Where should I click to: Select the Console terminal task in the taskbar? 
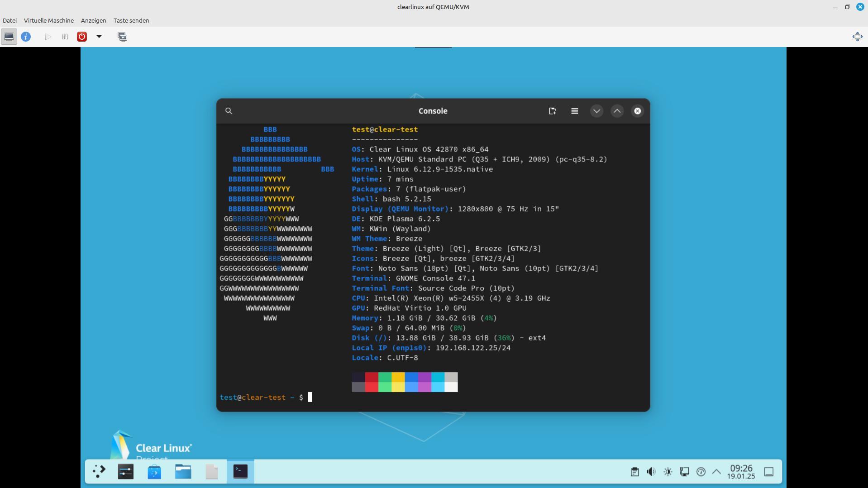(240, 472)
